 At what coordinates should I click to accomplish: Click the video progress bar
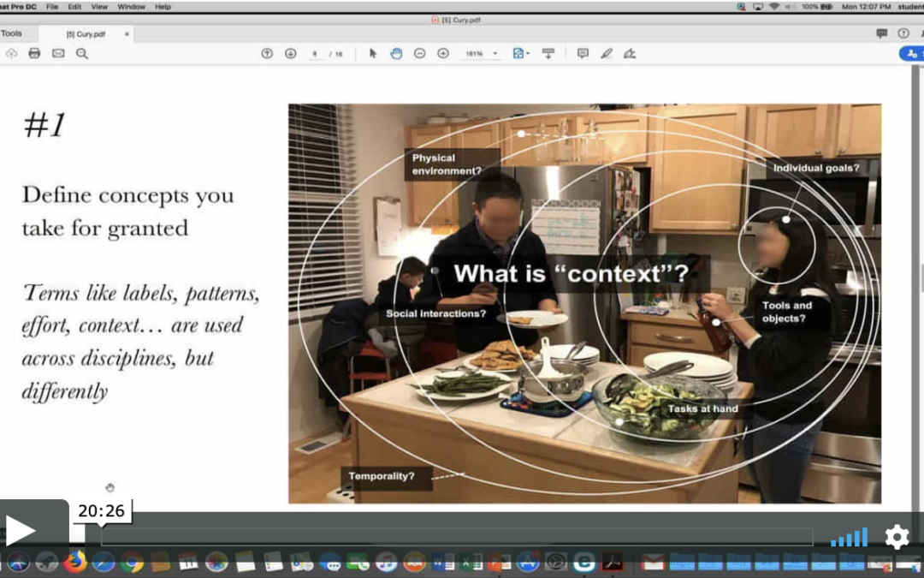pos(457,537)
